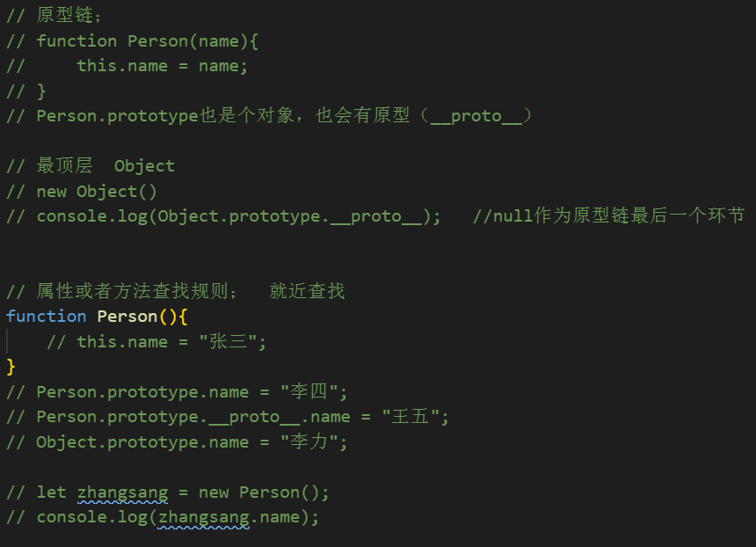The image size is (756, 547).
Task: Click the yellow closing curly brace
Action: pos(11,366)
